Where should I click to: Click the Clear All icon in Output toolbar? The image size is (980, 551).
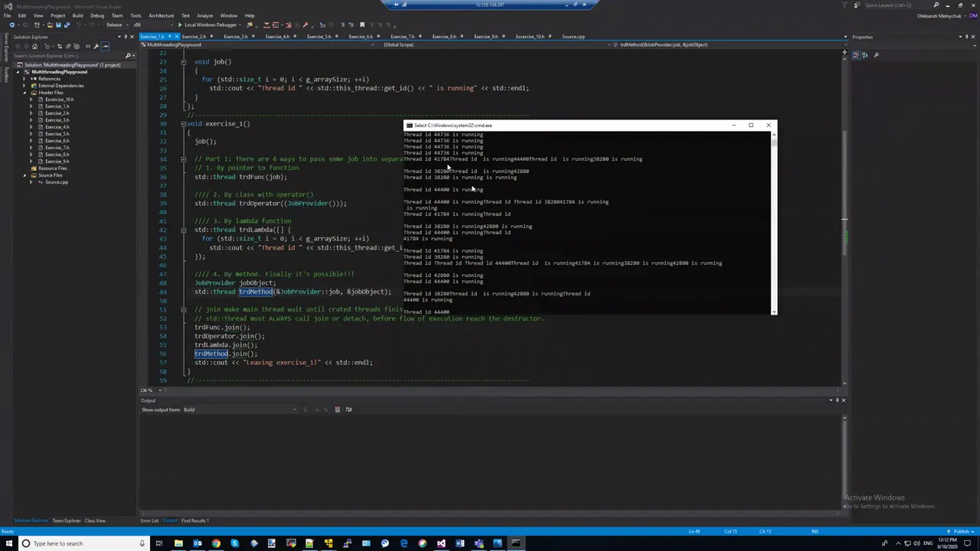point(337,409)
